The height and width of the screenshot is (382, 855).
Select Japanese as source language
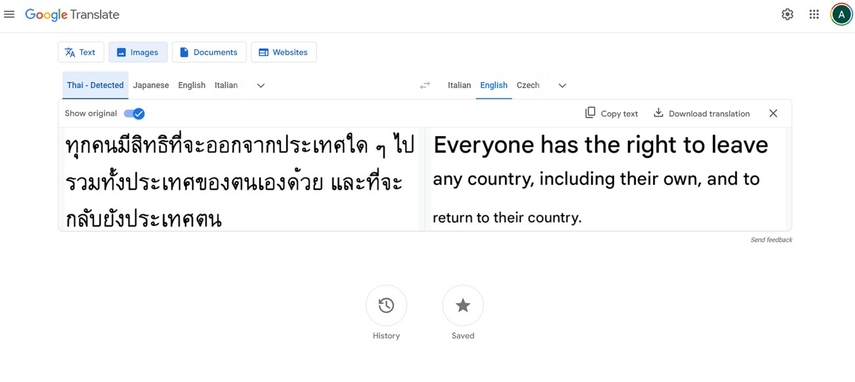pos(151,85)
